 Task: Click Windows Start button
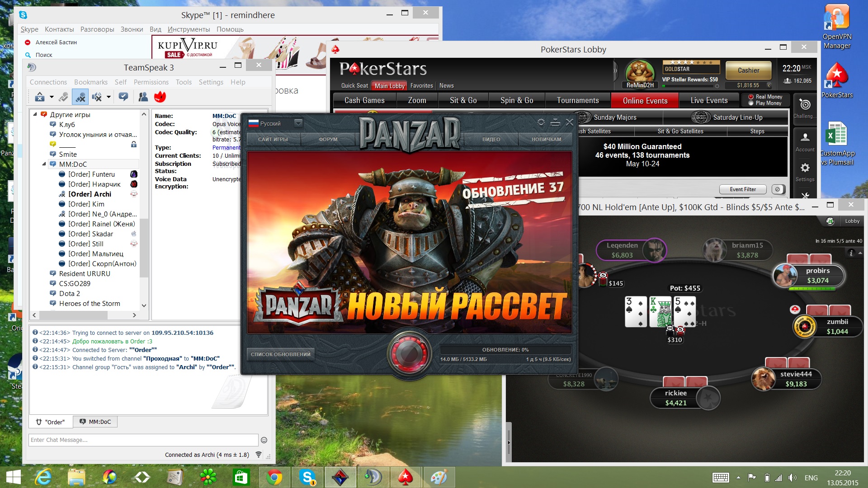coord(14,477)
